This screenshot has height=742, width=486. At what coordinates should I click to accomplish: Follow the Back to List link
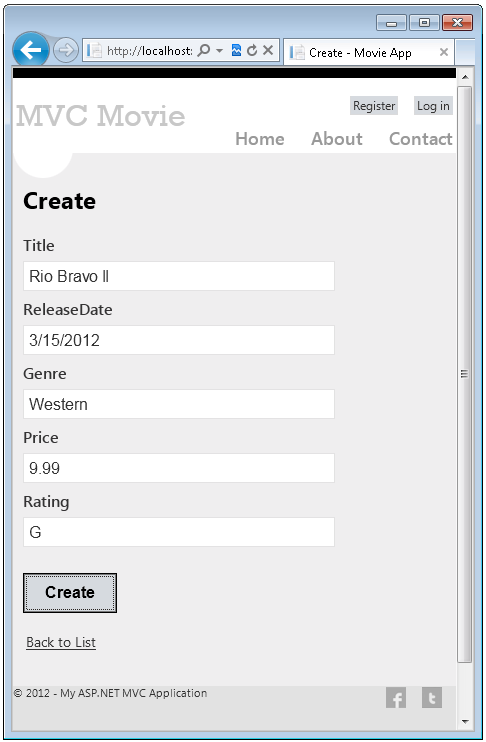tap(61, 642)
